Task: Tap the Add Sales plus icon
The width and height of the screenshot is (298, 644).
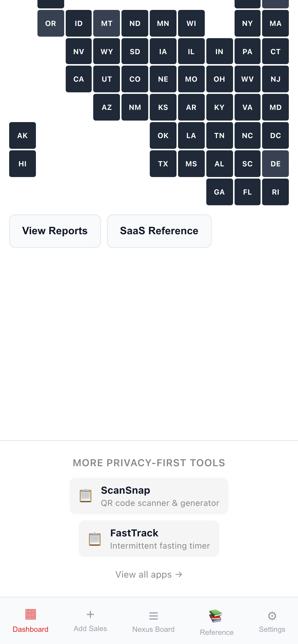Action: click(x=90, y=614)
